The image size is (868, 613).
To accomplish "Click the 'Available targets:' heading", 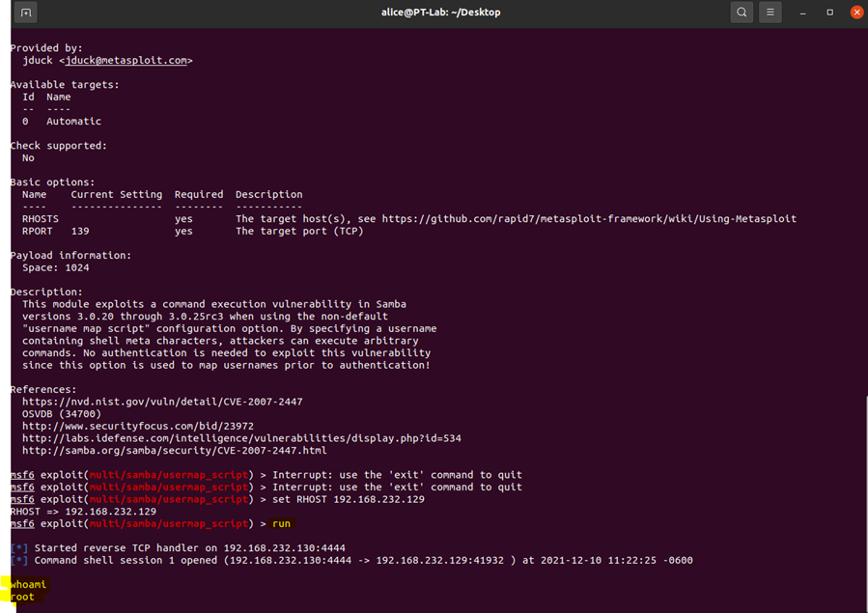I will (65, 85).
